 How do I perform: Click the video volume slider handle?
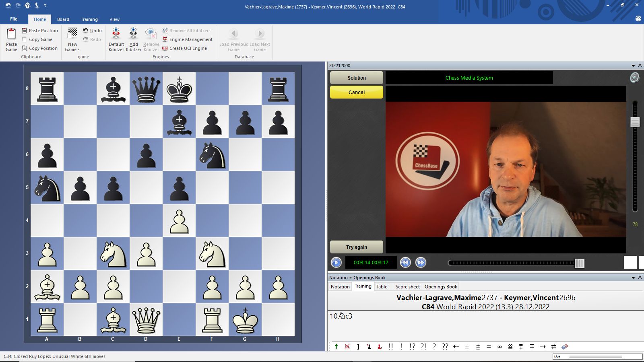(x=635, y=122)
